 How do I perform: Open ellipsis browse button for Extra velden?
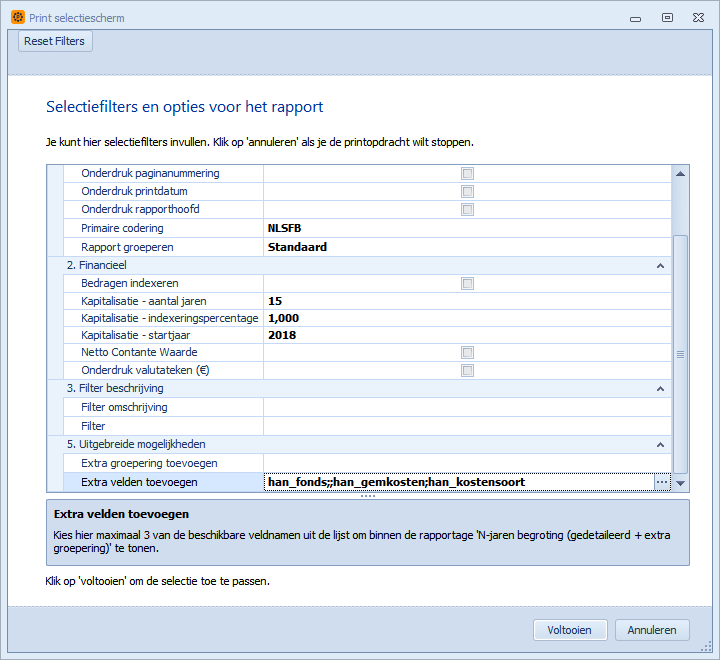pyautogui.click(x=661, y=482)
